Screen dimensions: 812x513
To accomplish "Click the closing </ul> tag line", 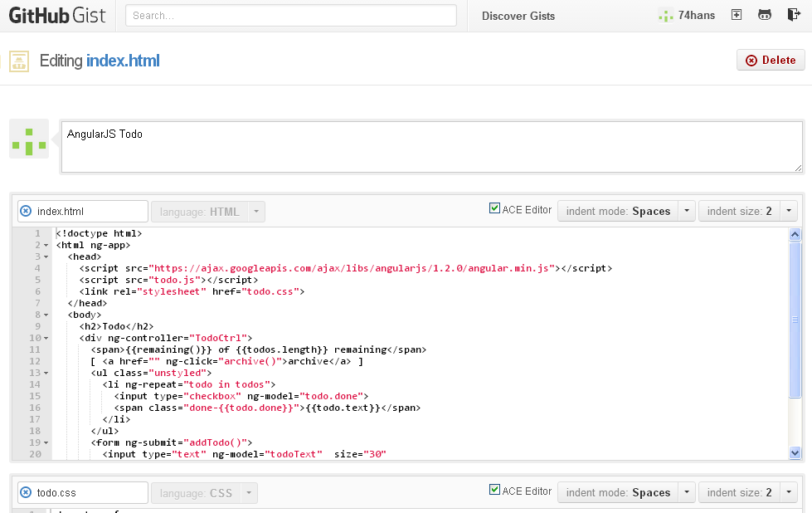I will click(105, 431).
